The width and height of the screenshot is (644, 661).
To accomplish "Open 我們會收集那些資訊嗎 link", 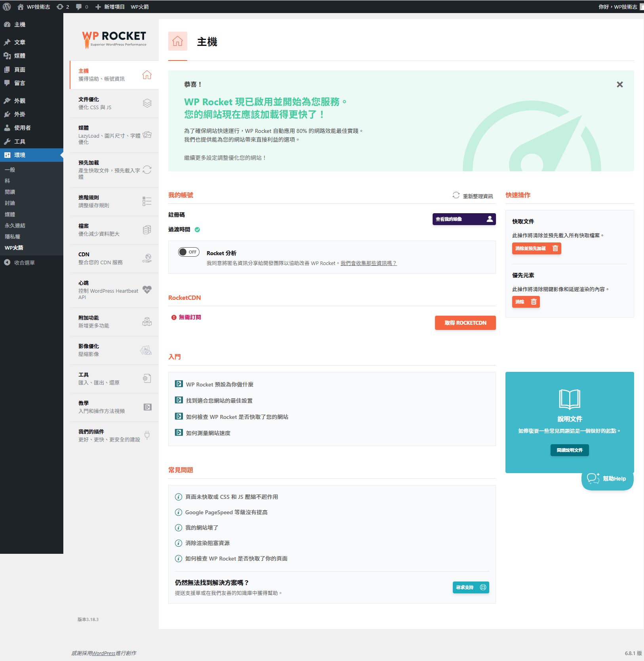I will tap(369, 263).
